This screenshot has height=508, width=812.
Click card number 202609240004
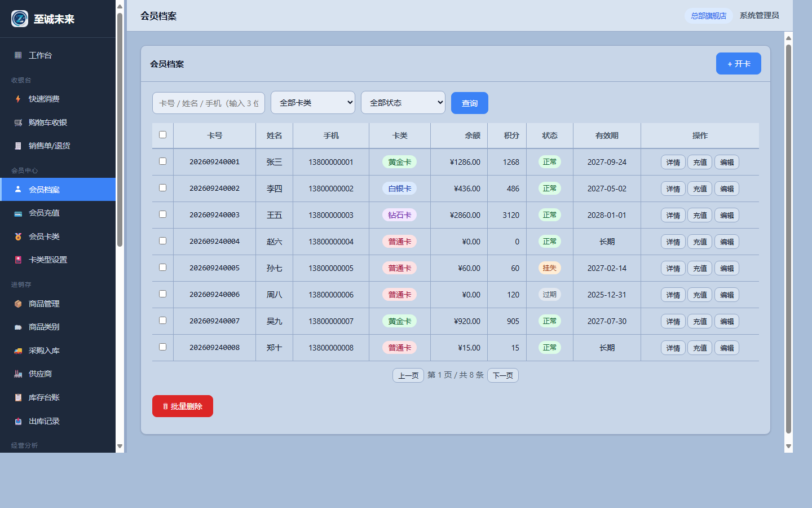point(214,242)
